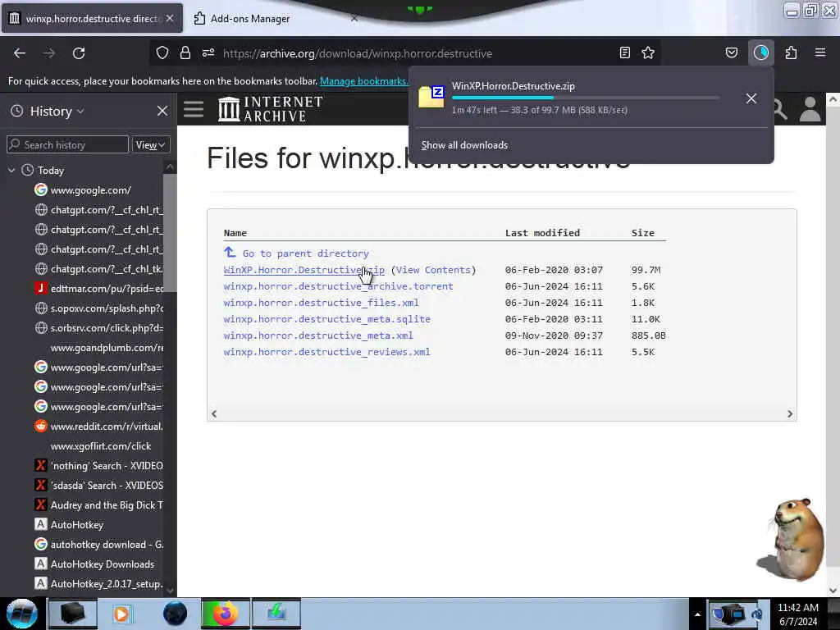The image size is (840, 630).
Task: Open the media player taskbar icon
Action: click(x=121, y=614)
